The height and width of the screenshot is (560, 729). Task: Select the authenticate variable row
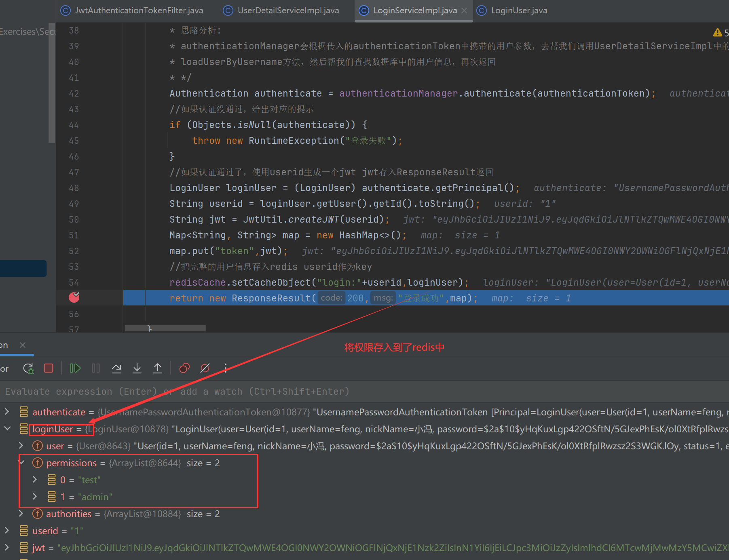pos(364,412)
